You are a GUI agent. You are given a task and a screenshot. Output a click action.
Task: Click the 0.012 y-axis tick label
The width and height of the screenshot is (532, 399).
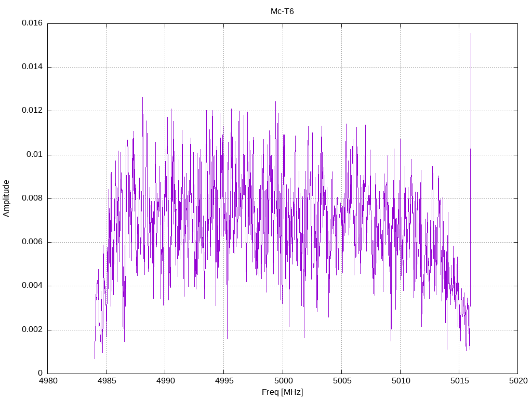click(32, 111)
